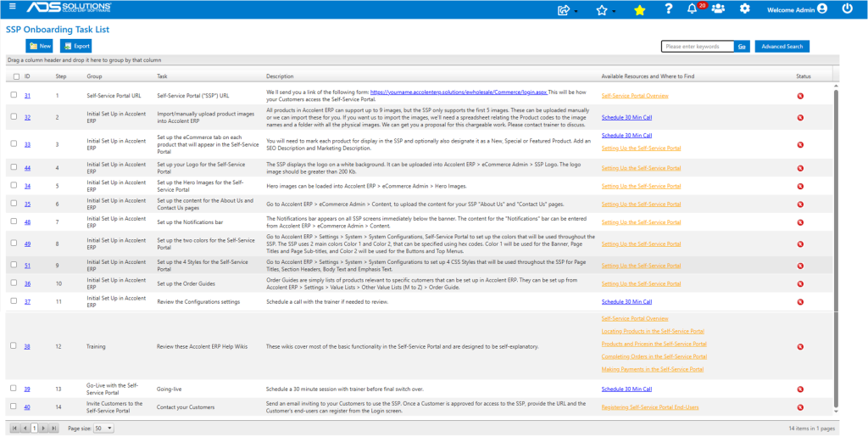Open the yourname.accolenterp.solutions login URL link

459,92
